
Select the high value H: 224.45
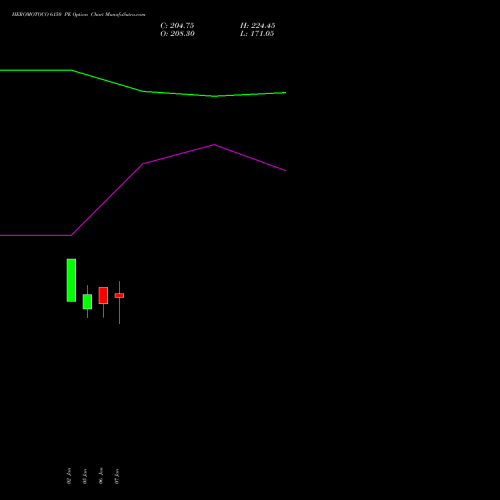tap(258, 26)
